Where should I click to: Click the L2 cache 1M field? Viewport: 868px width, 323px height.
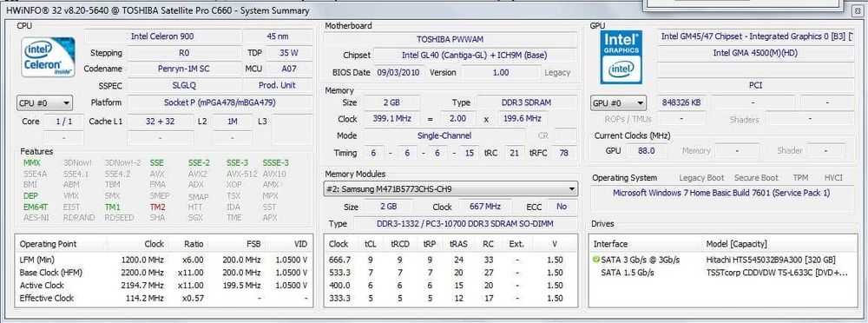[x=233, y=121]
